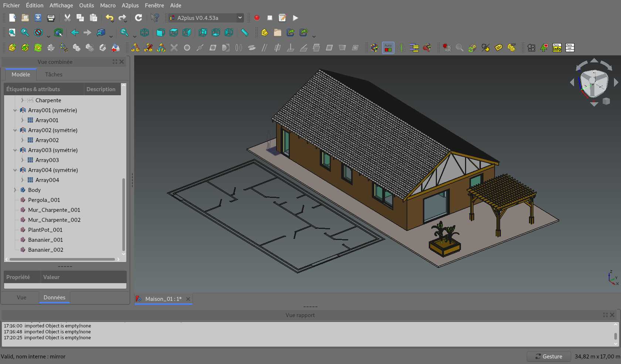The image size is (621, 364).
Task: Activate the What's This help pointer
Action: [x=155, y=18]
